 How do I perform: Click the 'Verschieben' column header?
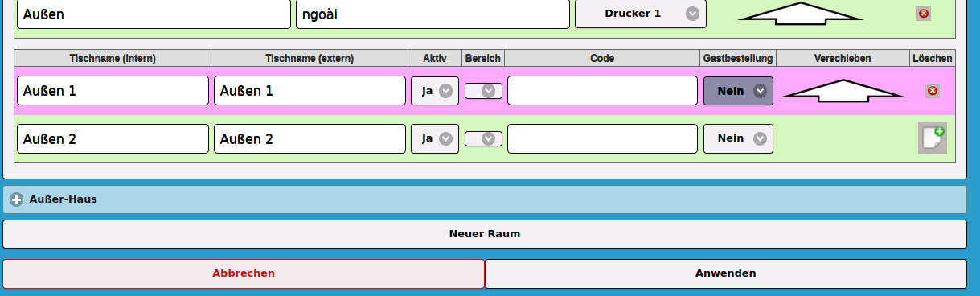click(843, 58)
